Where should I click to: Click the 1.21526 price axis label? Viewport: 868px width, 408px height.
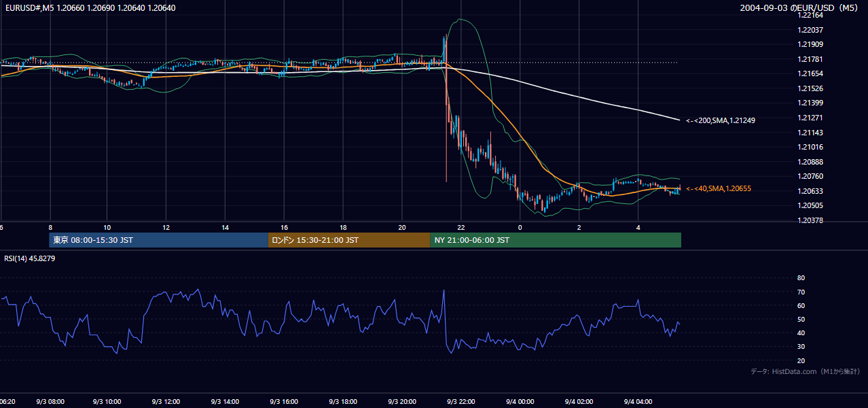(810, 88)
